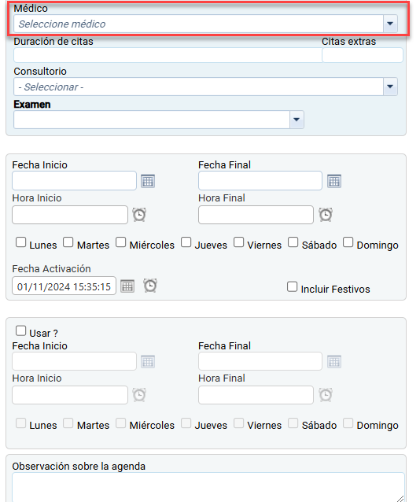Open the Fecha Inicio calendar picker in first section
417x502 pixels.
coord(148,181)
